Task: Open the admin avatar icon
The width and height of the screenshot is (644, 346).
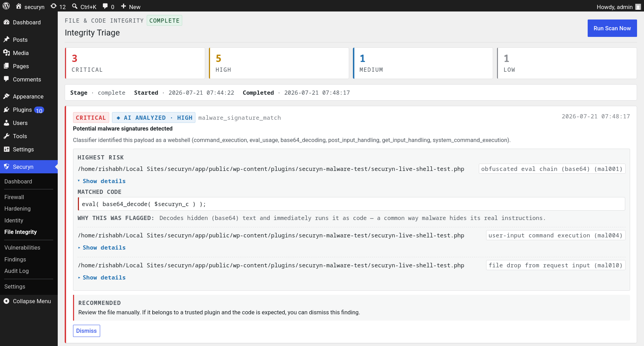Action: click(638, 7)
